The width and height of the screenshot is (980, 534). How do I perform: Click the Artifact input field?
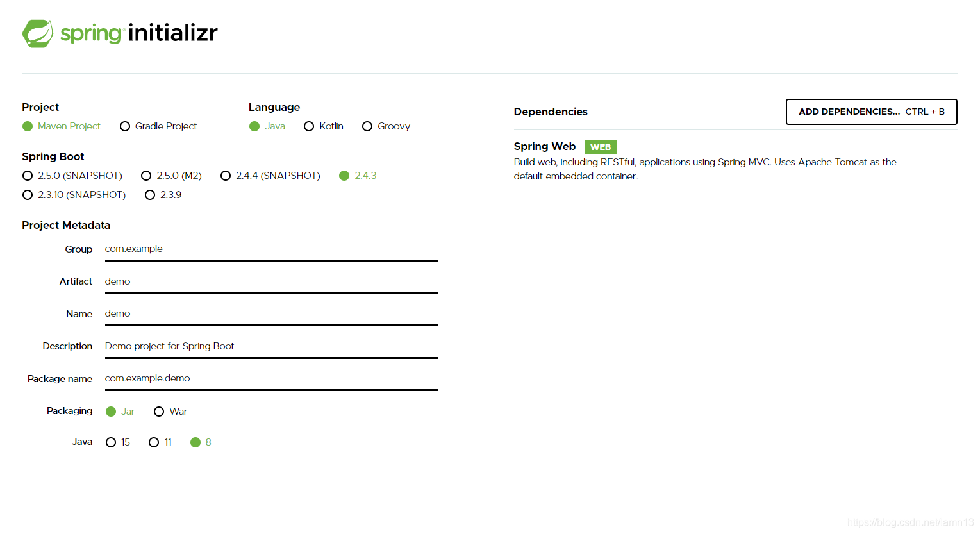272,282
